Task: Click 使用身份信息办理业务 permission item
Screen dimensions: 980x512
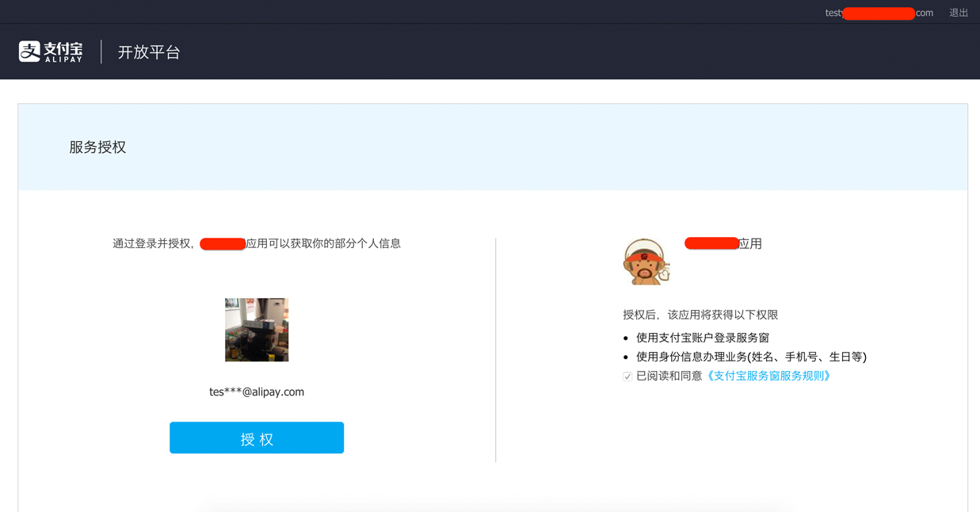Action: 751,357
